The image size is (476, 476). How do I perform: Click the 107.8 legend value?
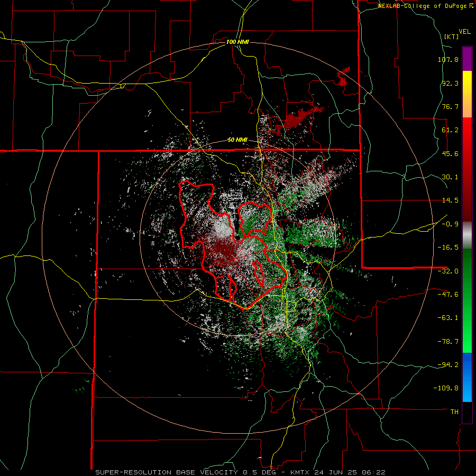(448, 59)
